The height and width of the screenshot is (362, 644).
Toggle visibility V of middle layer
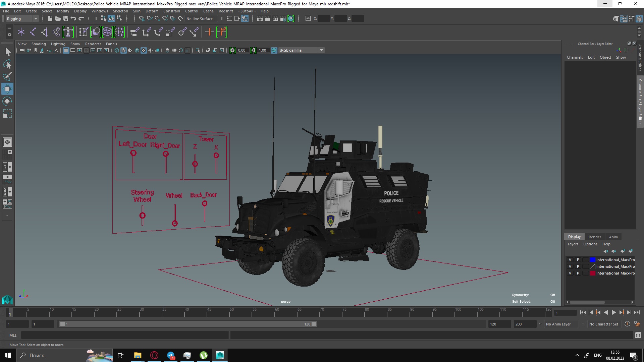coord(570,266)
